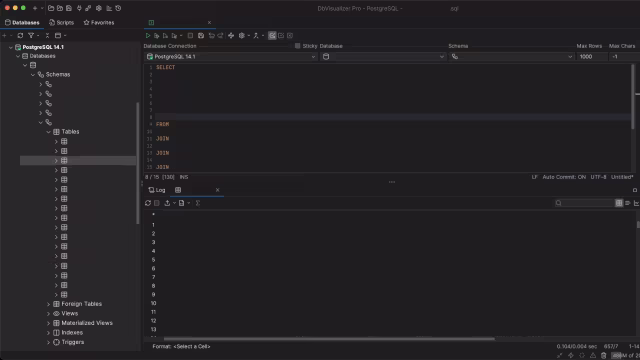
Task: Click the SQL editor vertical scrollbar
Action: tap(633, 96)
